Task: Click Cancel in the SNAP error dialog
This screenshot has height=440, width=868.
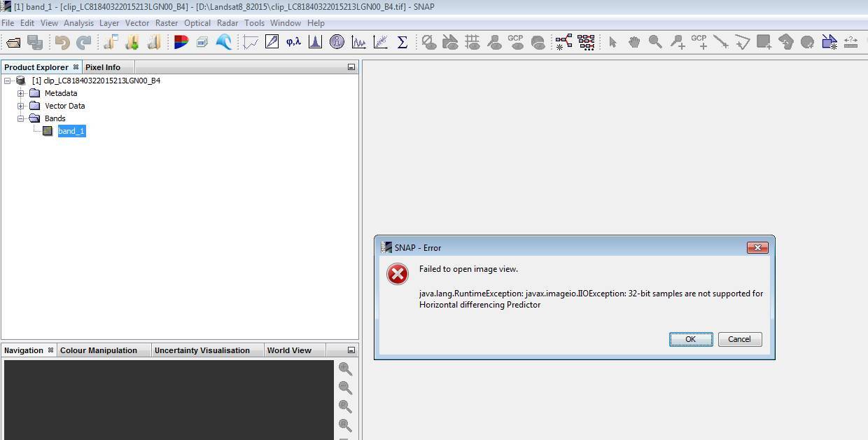Action: [739, 339]
